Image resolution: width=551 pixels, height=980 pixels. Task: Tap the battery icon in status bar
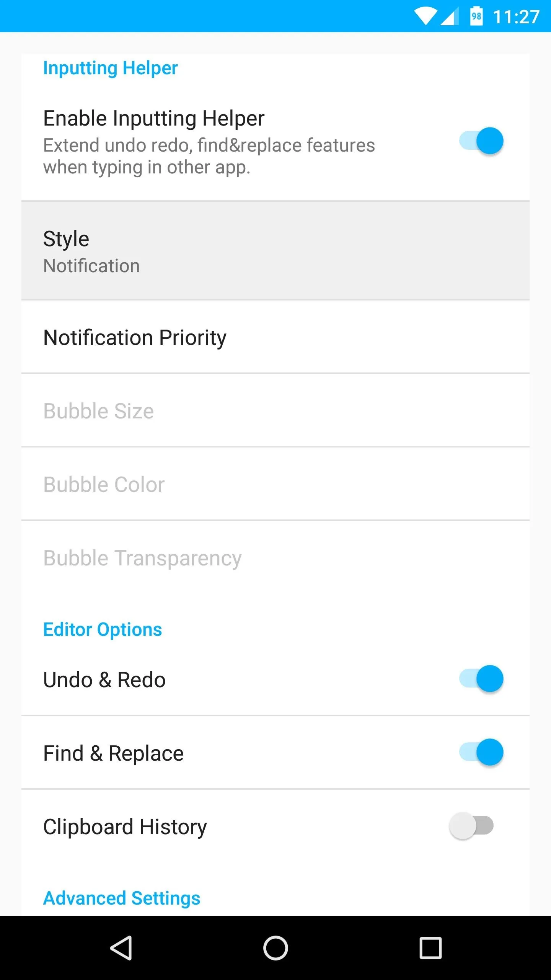[x=476, y=16]
